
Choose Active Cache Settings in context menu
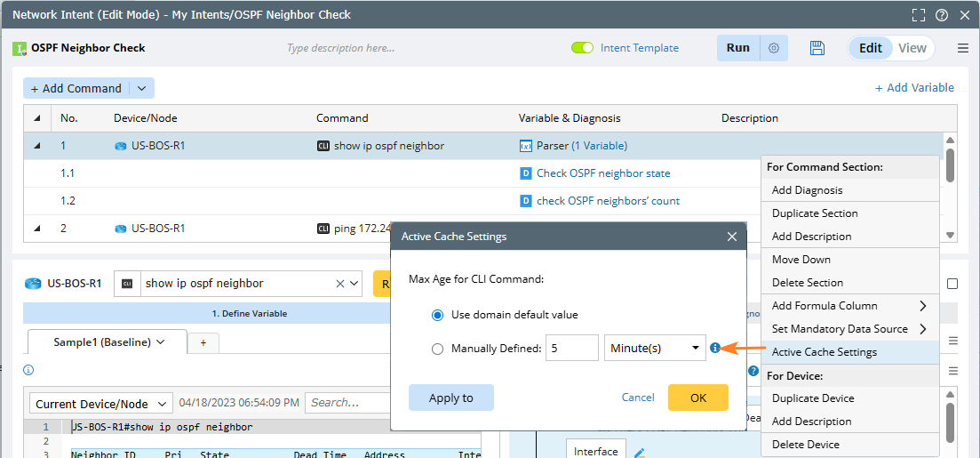click(824, 352)
